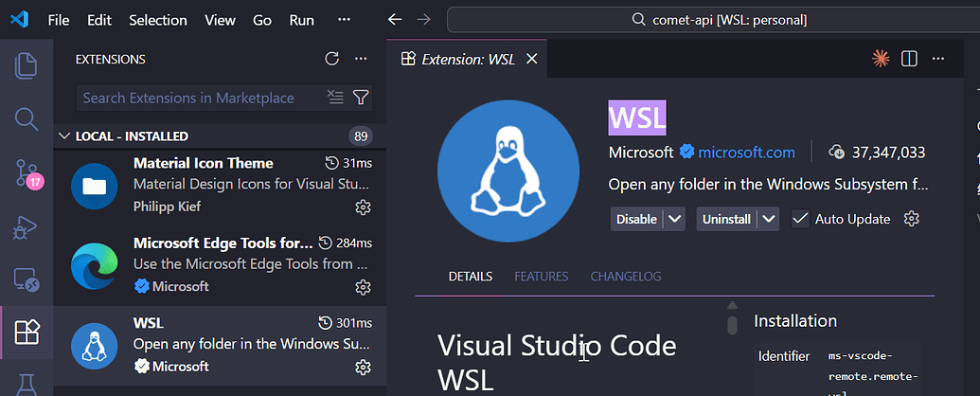Open the Run menu

click(x=302, y=20)
